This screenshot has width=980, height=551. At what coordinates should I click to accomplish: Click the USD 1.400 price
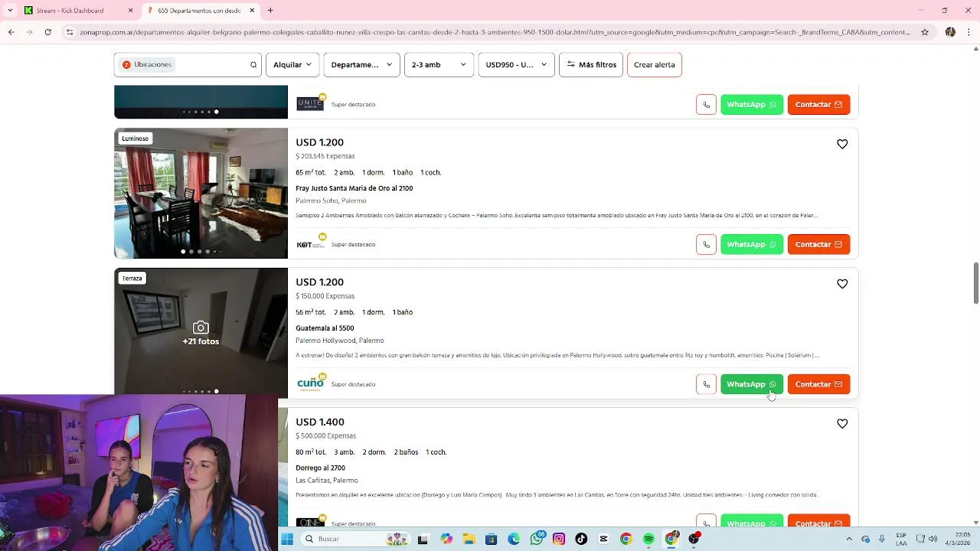click(x=320, y=422)
